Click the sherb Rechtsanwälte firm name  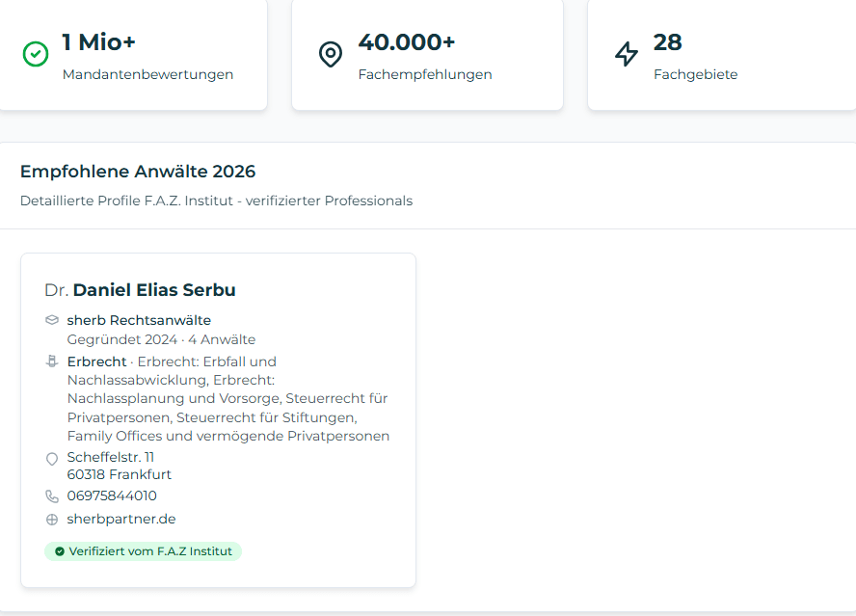click(139, 320)
